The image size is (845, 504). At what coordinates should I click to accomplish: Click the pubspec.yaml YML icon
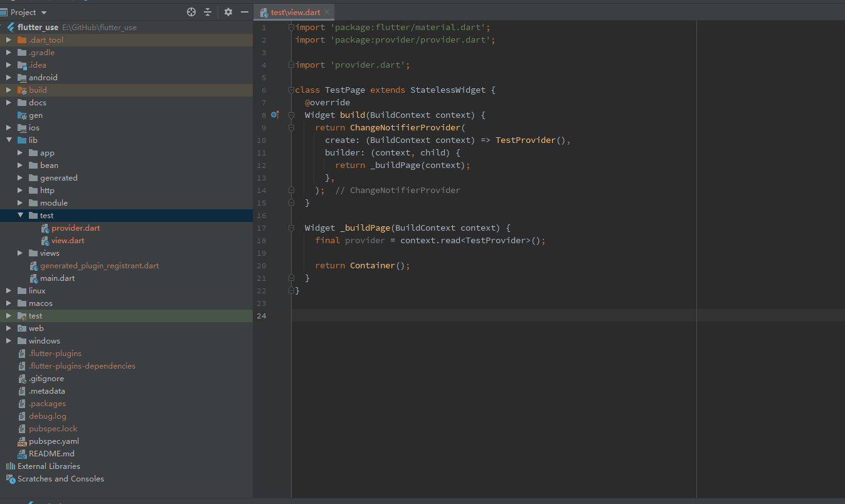[22, 441]
